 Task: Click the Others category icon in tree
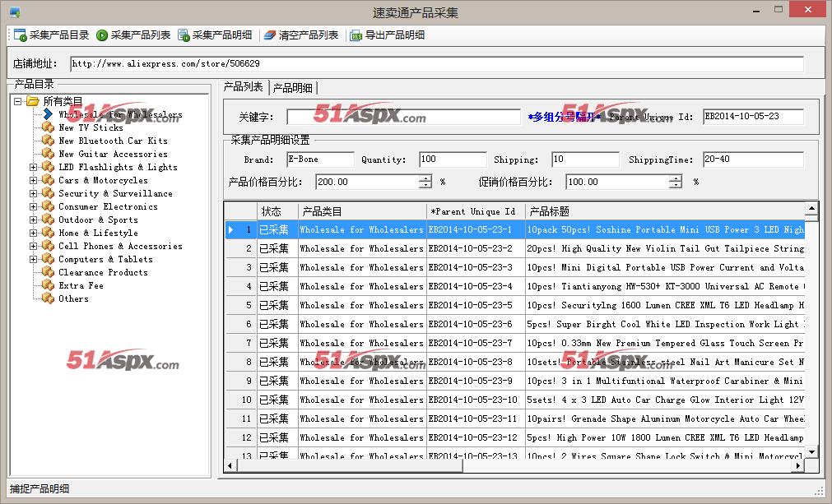49,298
